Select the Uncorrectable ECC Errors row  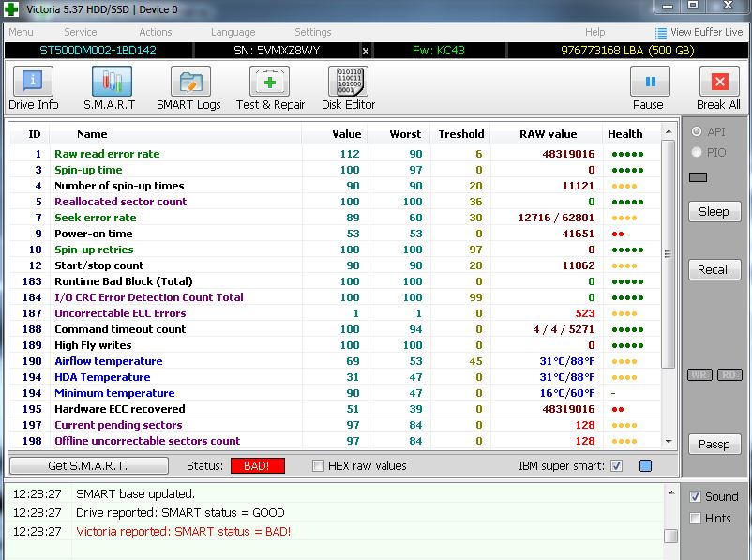click(x=335, y=313)
